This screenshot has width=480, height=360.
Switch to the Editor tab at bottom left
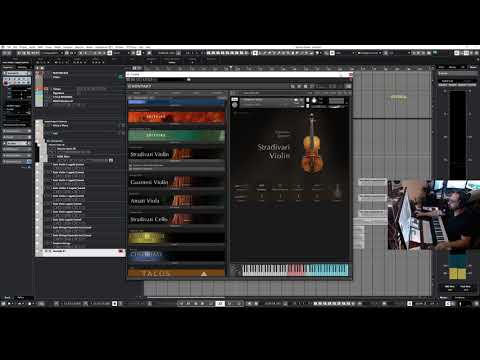point(21,297)
